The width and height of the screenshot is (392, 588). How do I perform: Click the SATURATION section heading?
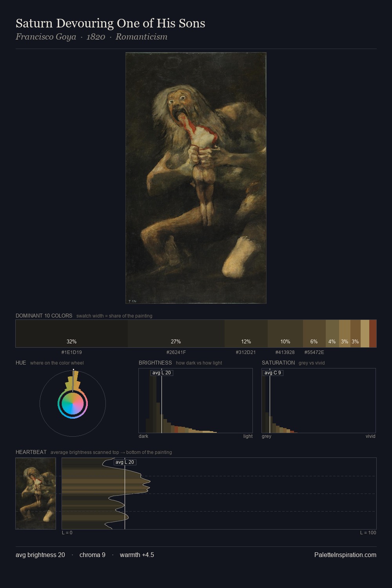click(x=278, y=363)
